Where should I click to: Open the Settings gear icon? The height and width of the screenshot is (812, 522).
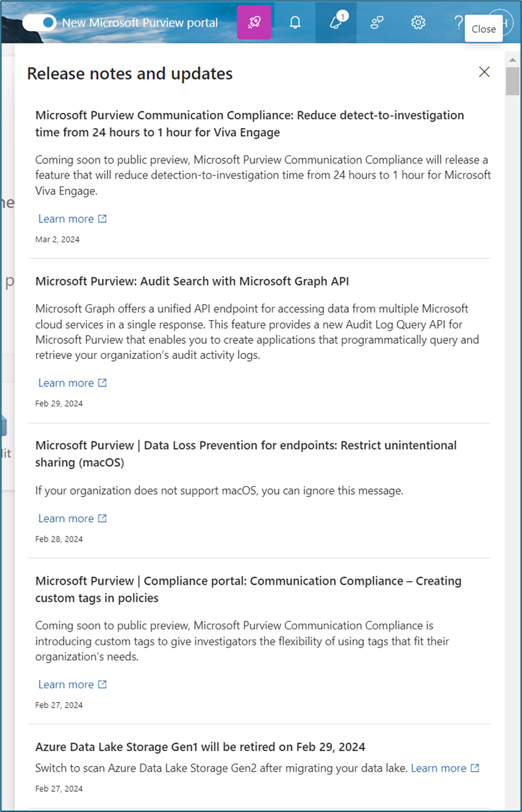(x=418, y=22)
